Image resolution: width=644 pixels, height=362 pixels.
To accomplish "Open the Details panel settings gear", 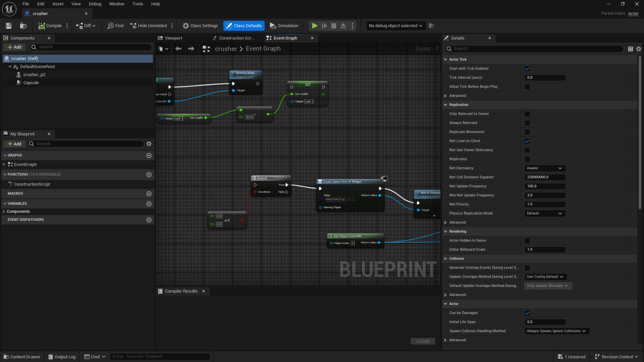I will [638, 49].
